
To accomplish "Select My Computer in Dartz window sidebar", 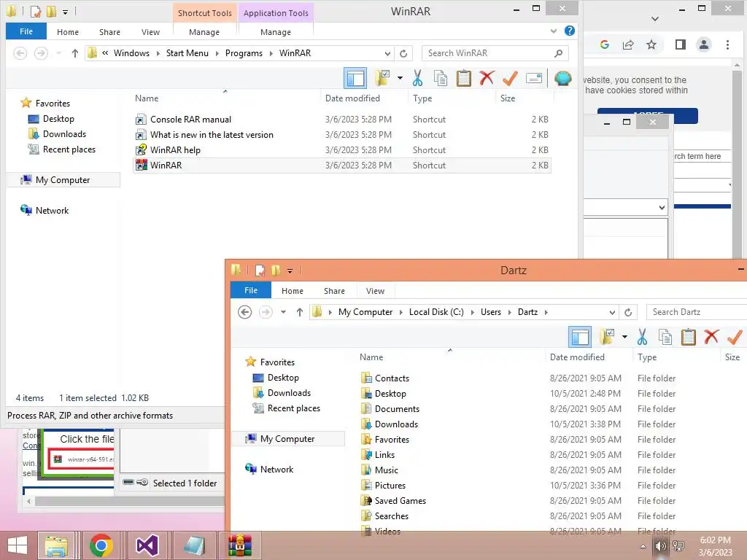I will click(287, 439).
